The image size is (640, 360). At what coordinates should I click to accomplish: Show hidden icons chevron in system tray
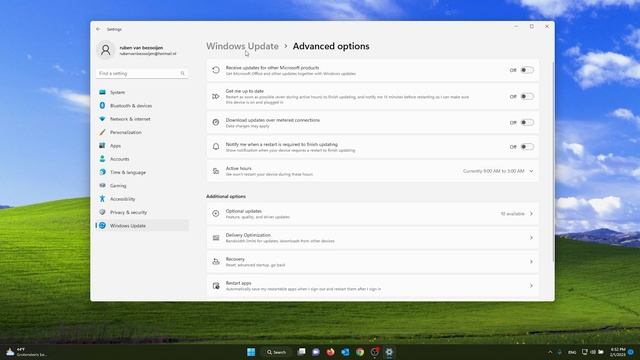point(550,352)
